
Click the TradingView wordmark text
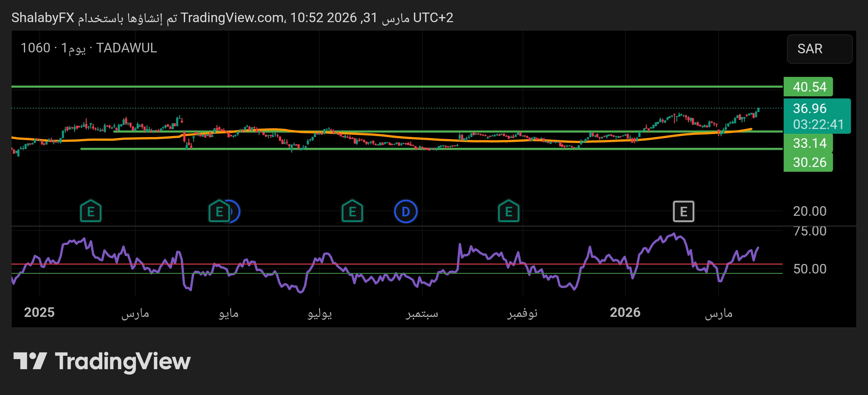[123, 361]
